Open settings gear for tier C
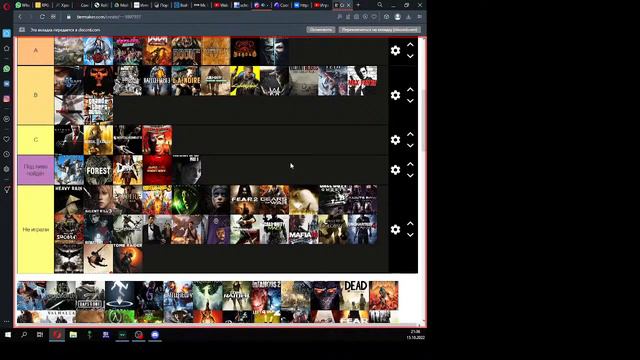This screenshot has height=360, width=640. 395,140
